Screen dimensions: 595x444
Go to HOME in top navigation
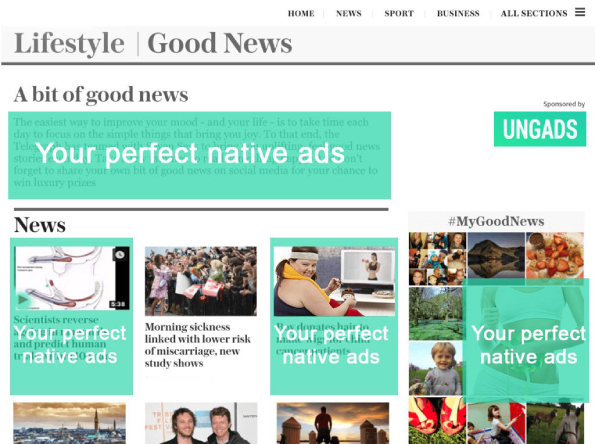pos(301,13)
